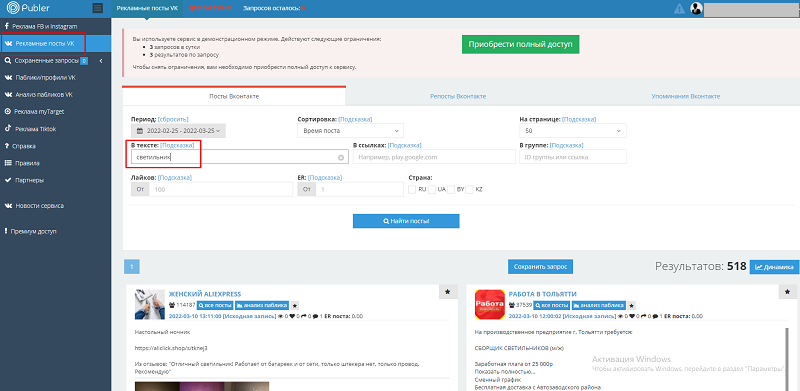The image size is (800, 391).
Task: Click the РАБОТА В ТОЛЬЯТТИ group thumbnail
Action: pyautogui.click(x=490, y=305)
